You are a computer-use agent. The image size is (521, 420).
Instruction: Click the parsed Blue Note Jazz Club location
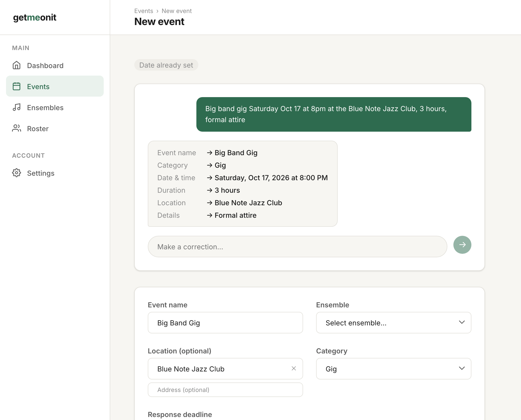248,203
